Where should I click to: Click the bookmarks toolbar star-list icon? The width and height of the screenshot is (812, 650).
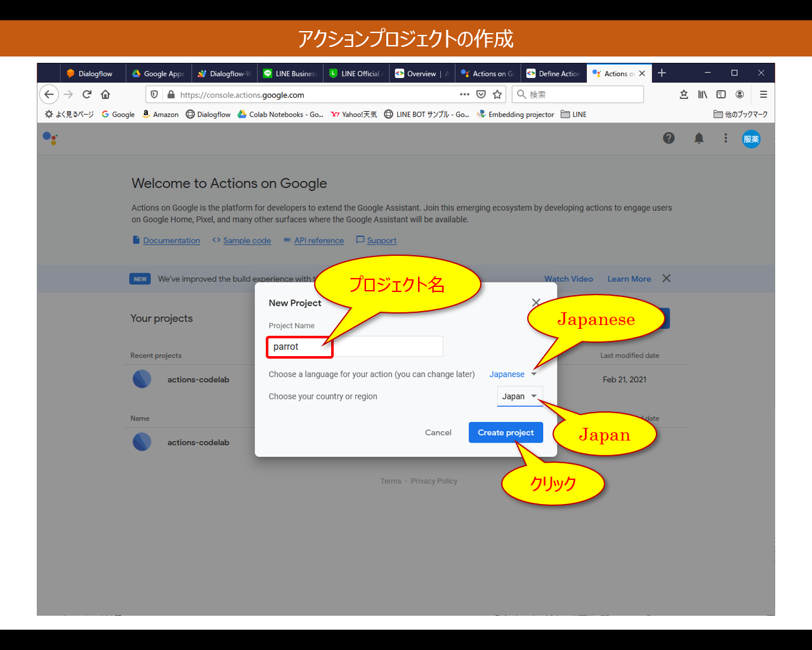tap(683, 94)
